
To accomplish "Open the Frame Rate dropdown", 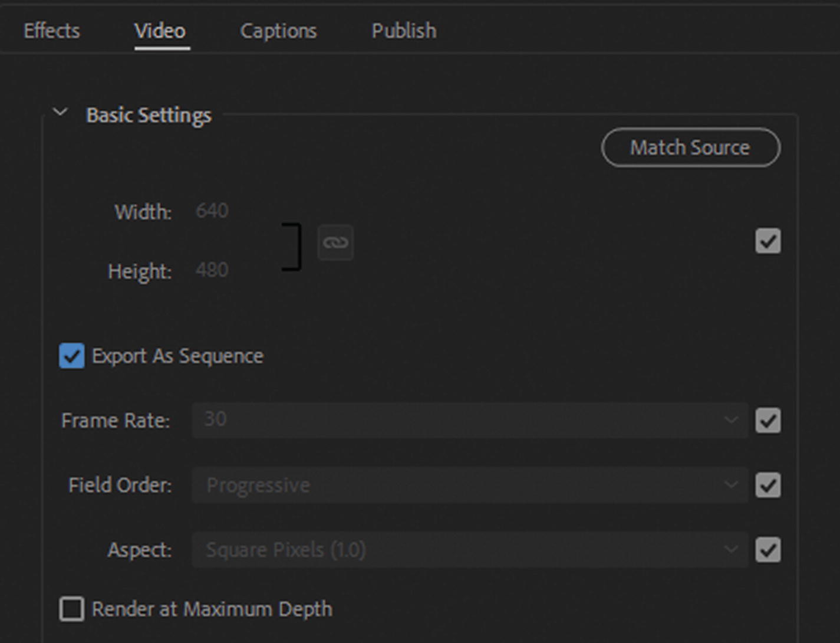I will 469,421.
